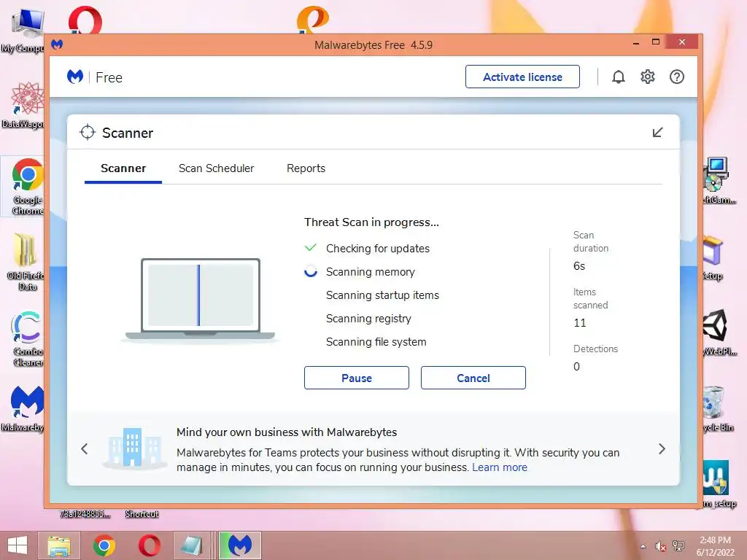Open the Reports tab
The image size is (747, 560).
tap(306, 168)
